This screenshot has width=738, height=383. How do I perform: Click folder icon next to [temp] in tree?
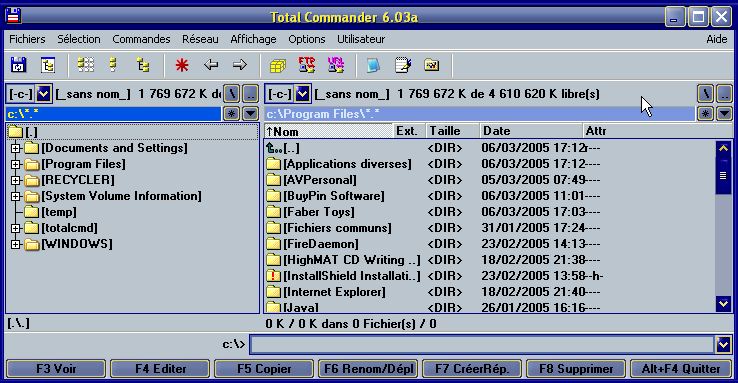pyautogui.click(x=32, y=212)
